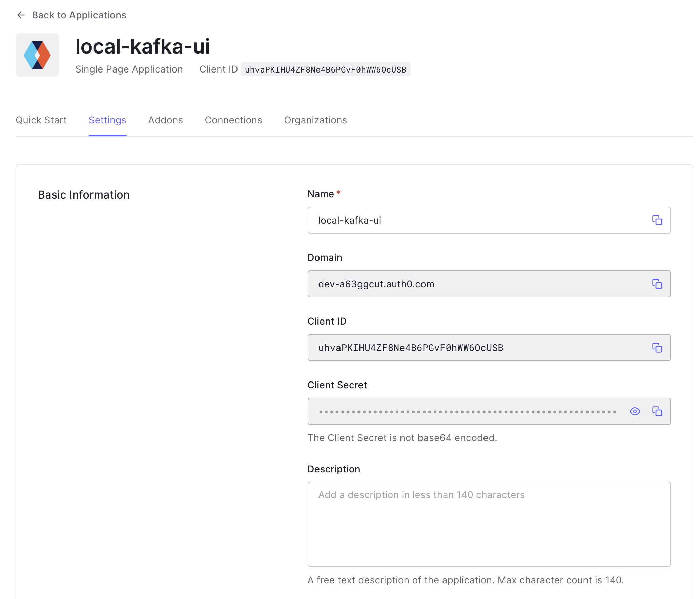Copy the Client Secret value
Screen dimensions: 700x599
pos(657,411)
